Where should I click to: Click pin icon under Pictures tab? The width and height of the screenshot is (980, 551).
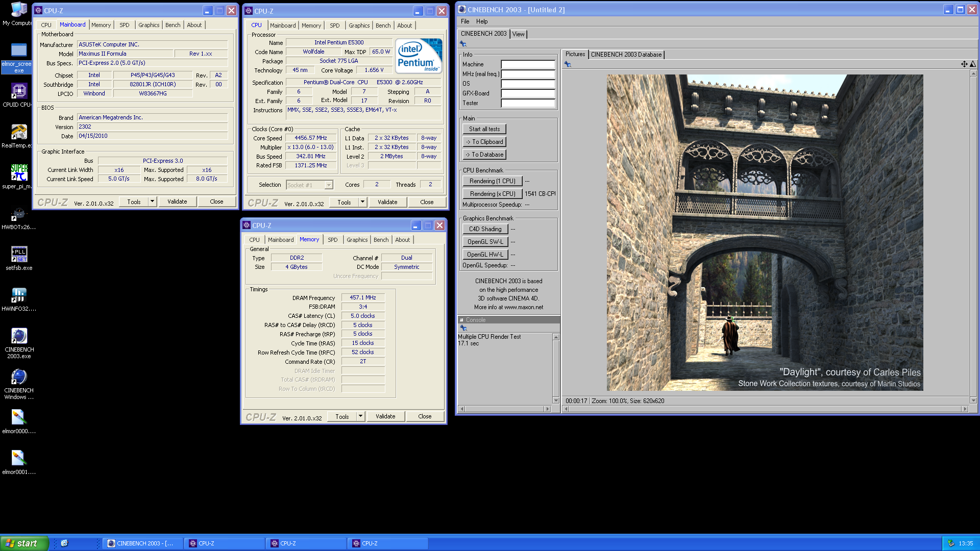click(x=568, y=64)
